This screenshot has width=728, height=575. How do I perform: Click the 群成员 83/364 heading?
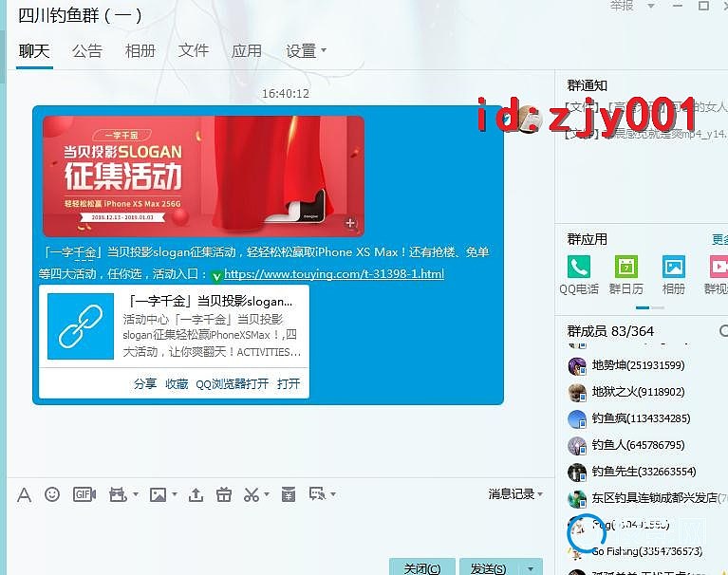point(610,331)
